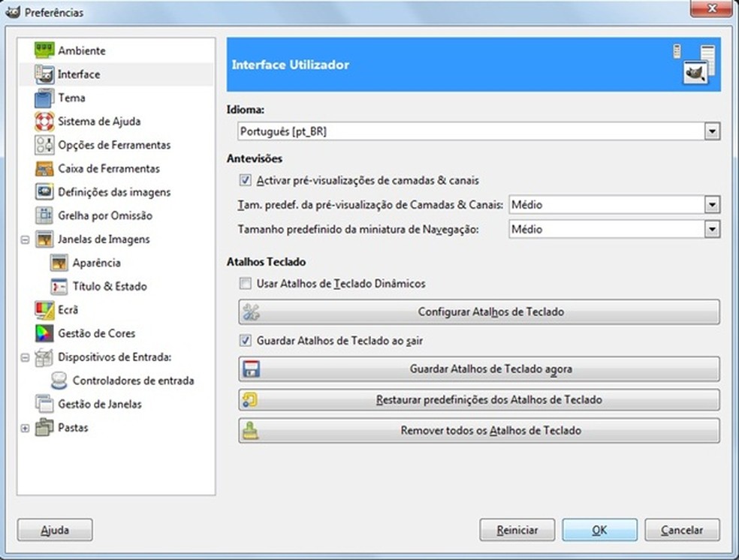Click Restaurar predefinições dos Atalhos de Teclado
739x560 pixels.
(x=479, y=399)
